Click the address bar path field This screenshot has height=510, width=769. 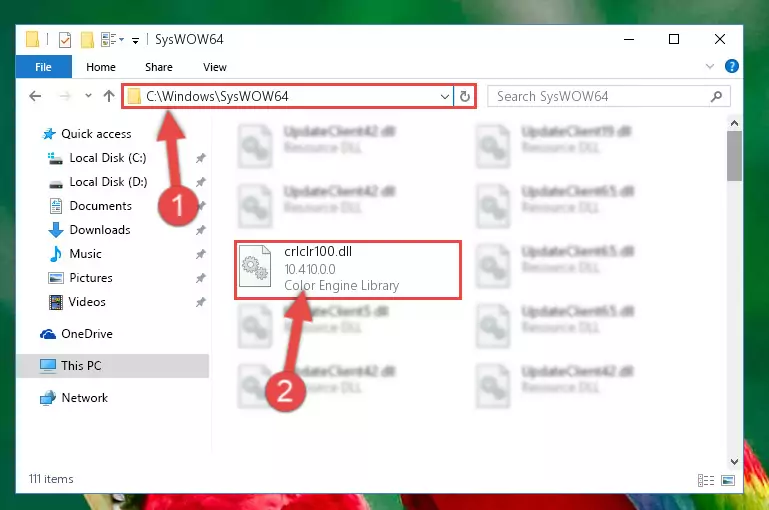288,96
